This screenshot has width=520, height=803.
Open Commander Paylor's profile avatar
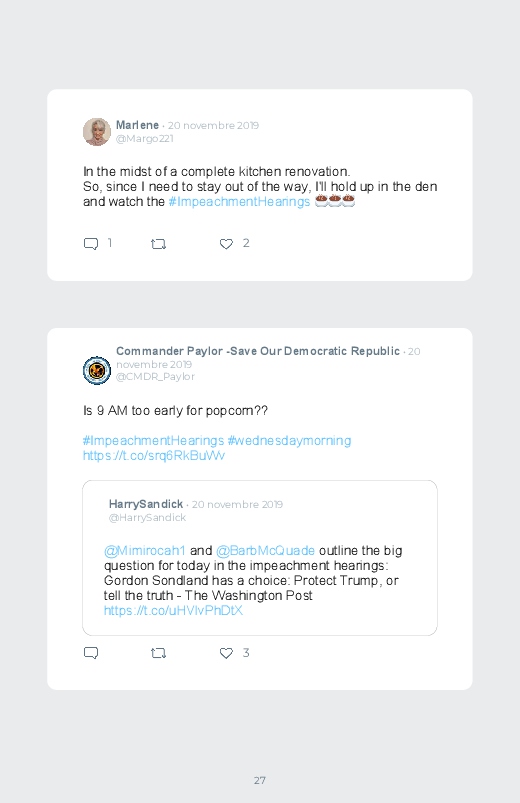(97, 370)
